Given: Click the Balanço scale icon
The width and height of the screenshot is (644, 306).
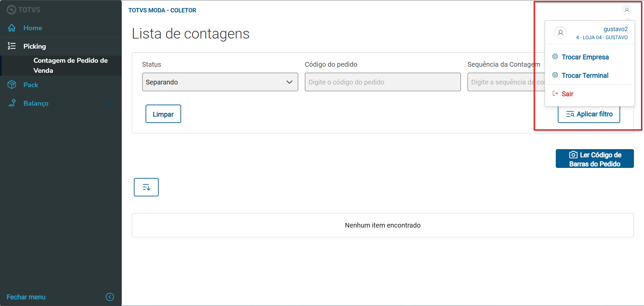Looking at the screenshot, I should 12,103.
